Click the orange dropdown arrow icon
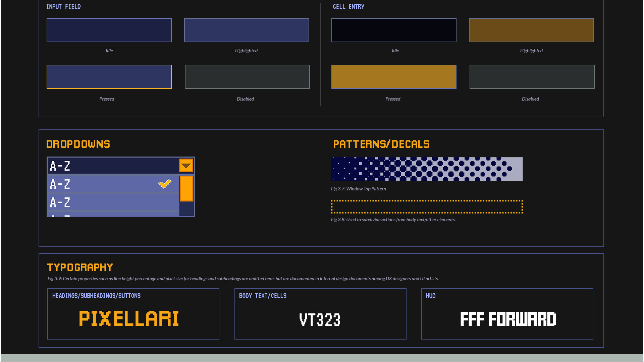The image size is (644, 362). (x=186, y=165)
